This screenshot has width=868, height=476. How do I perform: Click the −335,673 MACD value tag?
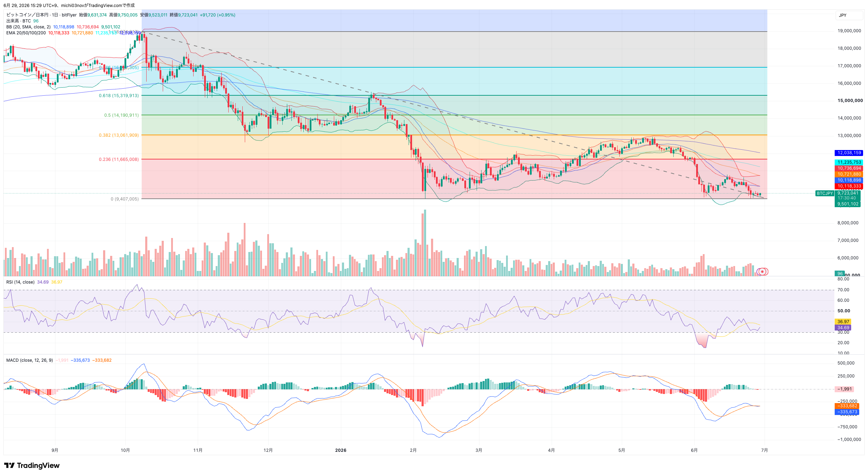(847, 412)
